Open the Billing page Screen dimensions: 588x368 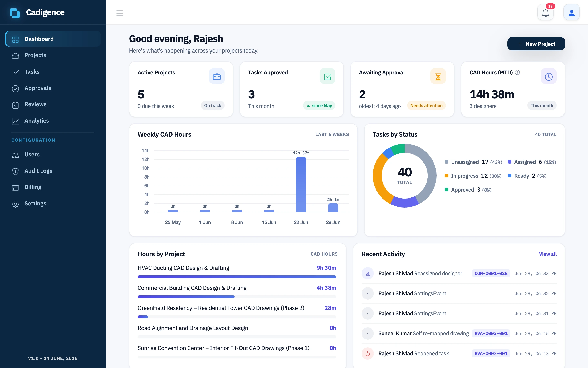(53, 187)
